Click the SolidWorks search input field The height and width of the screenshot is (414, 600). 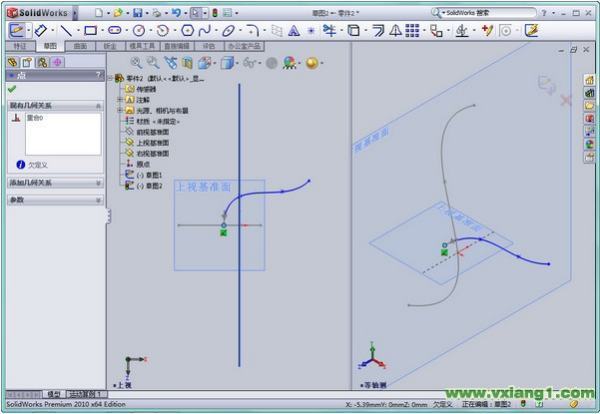click(490, 13)
